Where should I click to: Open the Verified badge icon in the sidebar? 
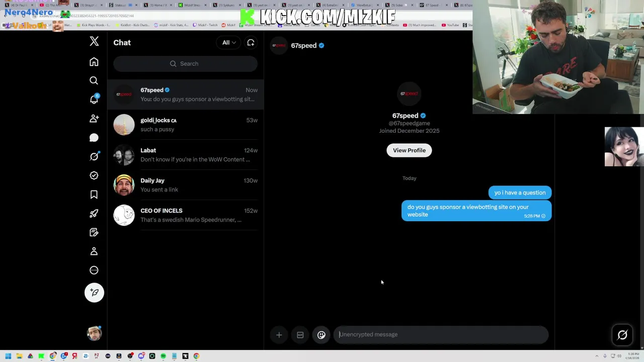[94, 175]
